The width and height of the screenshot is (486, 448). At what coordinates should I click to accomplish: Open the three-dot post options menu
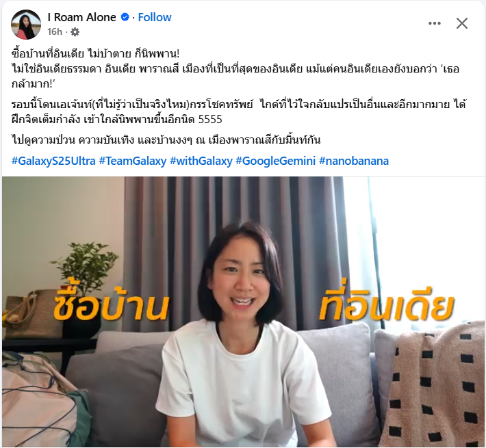coord(435,23)
